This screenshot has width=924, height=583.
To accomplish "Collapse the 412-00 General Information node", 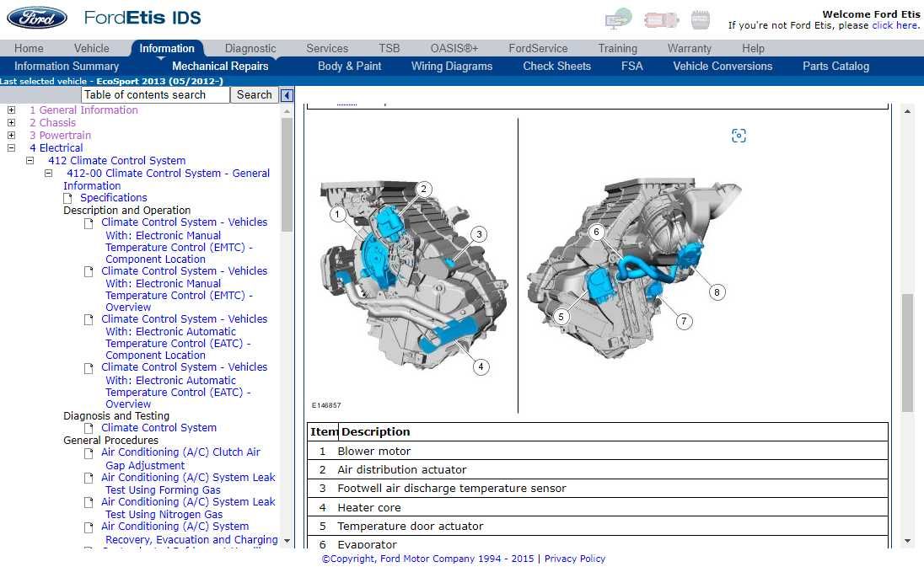I will tap(49, 174).
